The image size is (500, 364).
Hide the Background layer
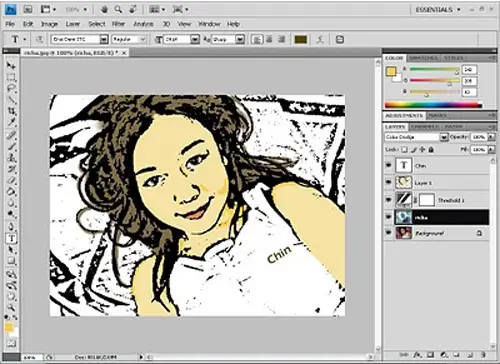tap(388, 232)
